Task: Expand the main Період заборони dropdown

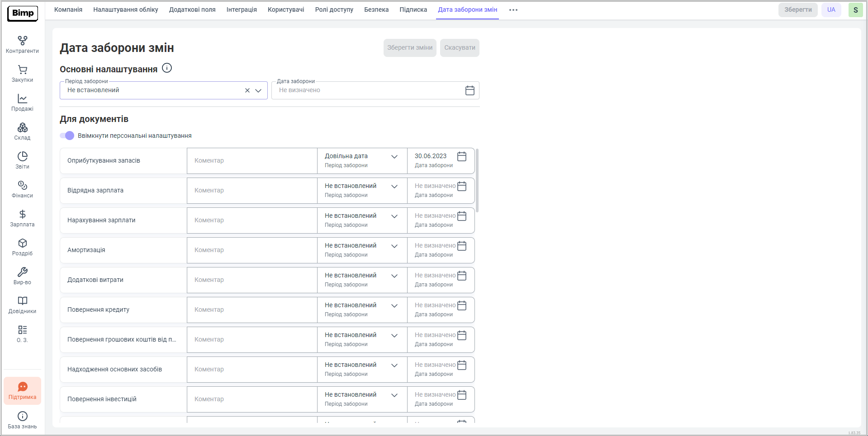Action: tap(258, 90)
